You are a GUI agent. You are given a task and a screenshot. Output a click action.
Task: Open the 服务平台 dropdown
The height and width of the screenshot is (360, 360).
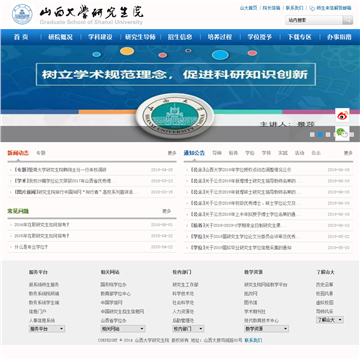(47, 329)
